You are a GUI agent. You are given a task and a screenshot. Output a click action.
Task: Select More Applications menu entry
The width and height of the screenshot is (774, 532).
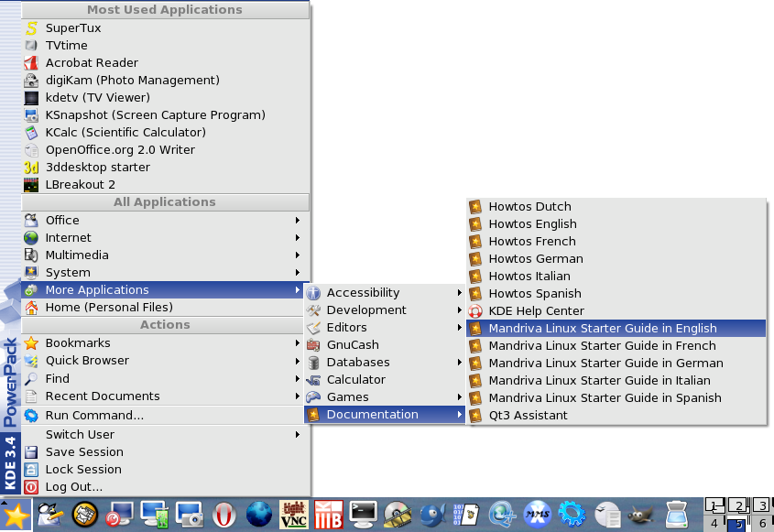click(x=166, y=289)
